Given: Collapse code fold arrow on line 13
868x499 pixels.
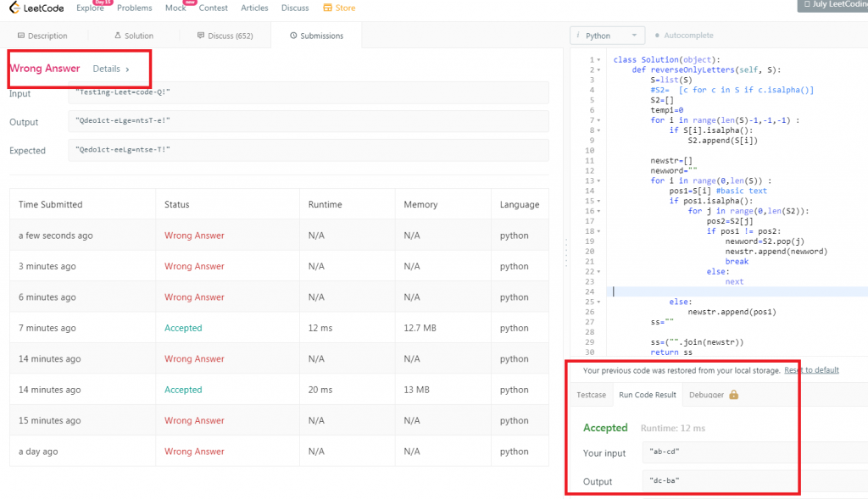Looking at the screenshot, I should pyautogui.click(x=599, y=181).
